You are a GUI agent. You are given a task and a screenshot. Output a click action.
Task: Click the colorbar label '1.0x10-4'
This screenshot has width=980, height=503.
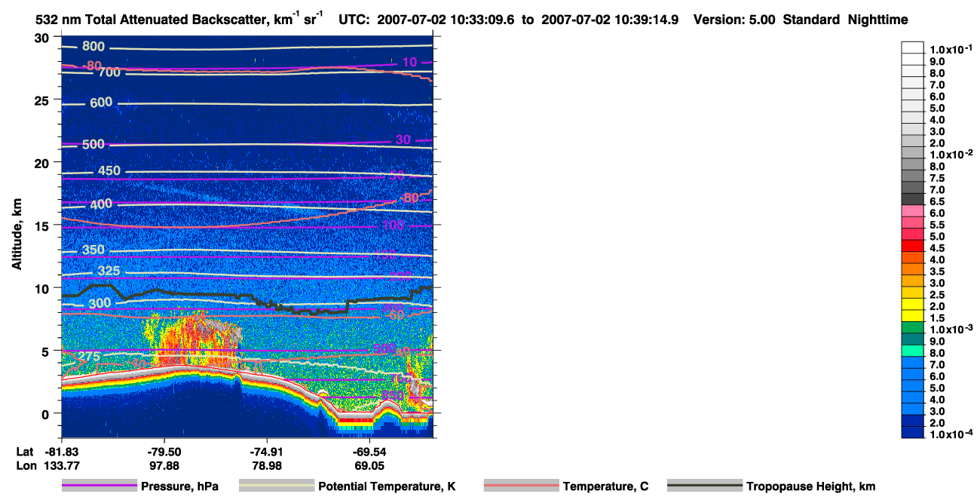coord(950,434)
